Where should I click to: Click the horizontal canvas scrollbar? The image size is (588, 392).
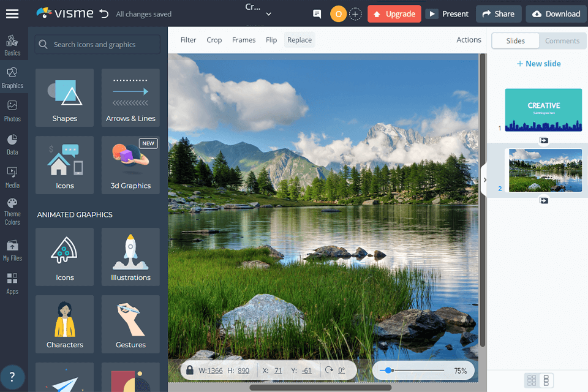pos(320,388)
